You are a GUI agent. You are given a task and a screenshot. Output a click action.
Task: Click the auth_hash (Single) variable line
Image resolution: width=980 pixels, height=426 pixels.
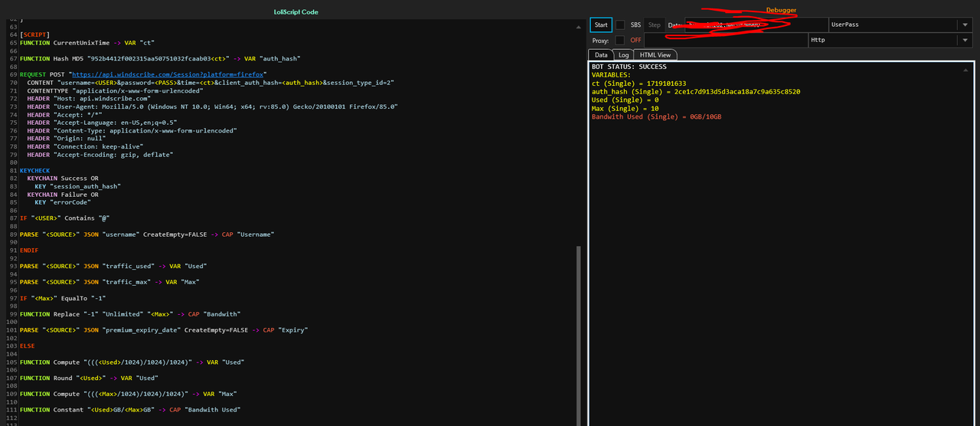(696, 92)
